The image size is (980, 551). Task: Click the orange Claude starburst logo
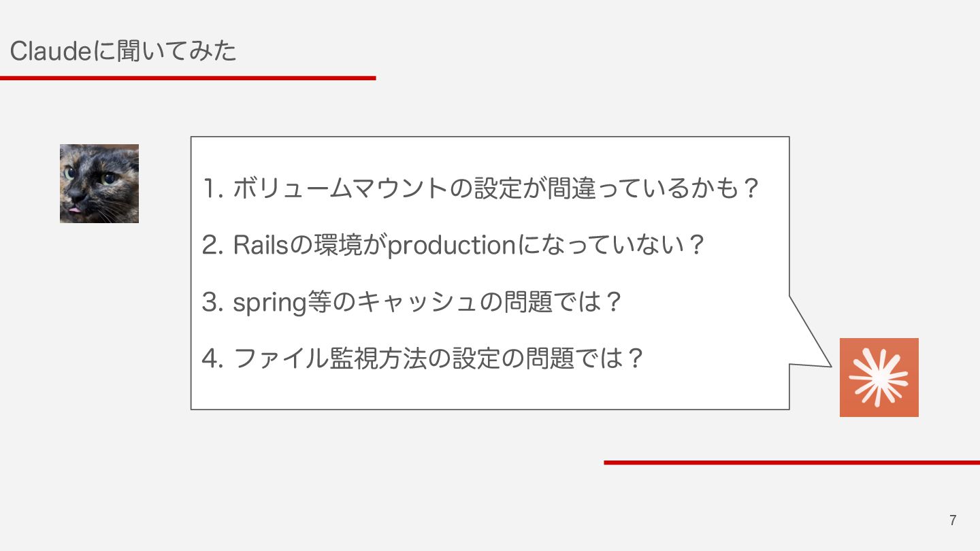pos(879,378)
